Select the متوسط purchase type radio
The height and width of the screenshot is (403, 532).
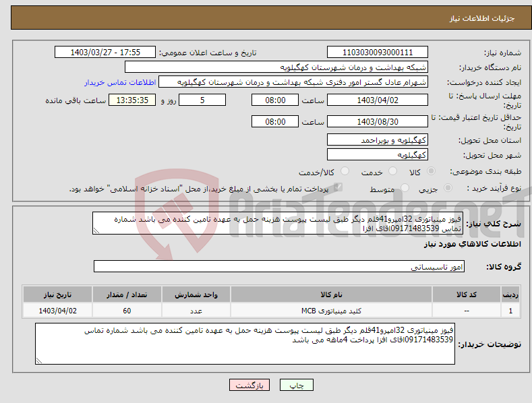pyautogui.click(x=405, y=188)
